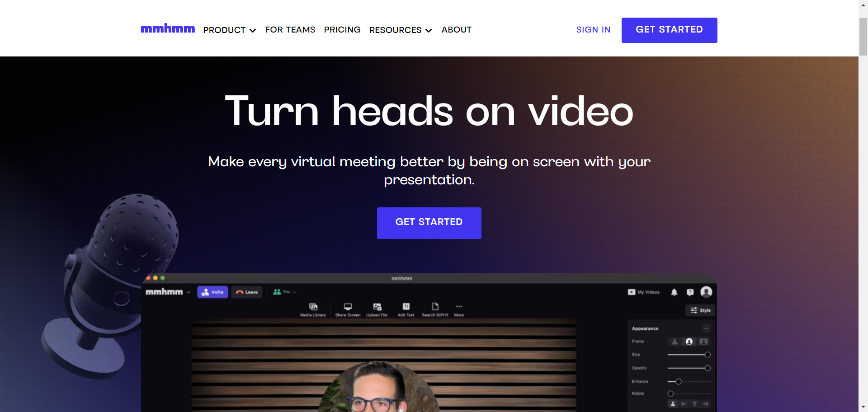
Task: Click GET STARTED in the top navigation
Action: point(669,30)
